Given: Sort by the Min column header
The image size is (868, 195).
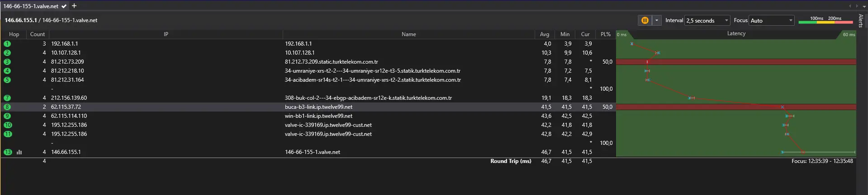Looking at the screenshot, I should pos(565,34).
